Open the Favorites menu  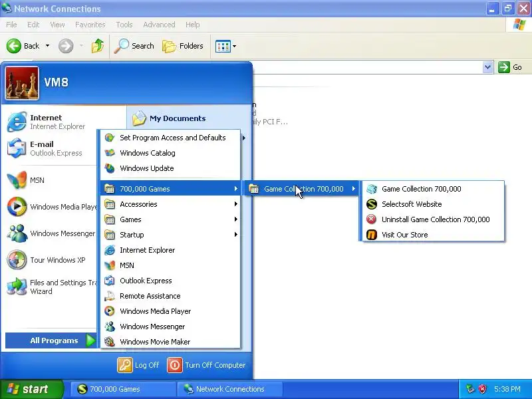tap(90, 25)
